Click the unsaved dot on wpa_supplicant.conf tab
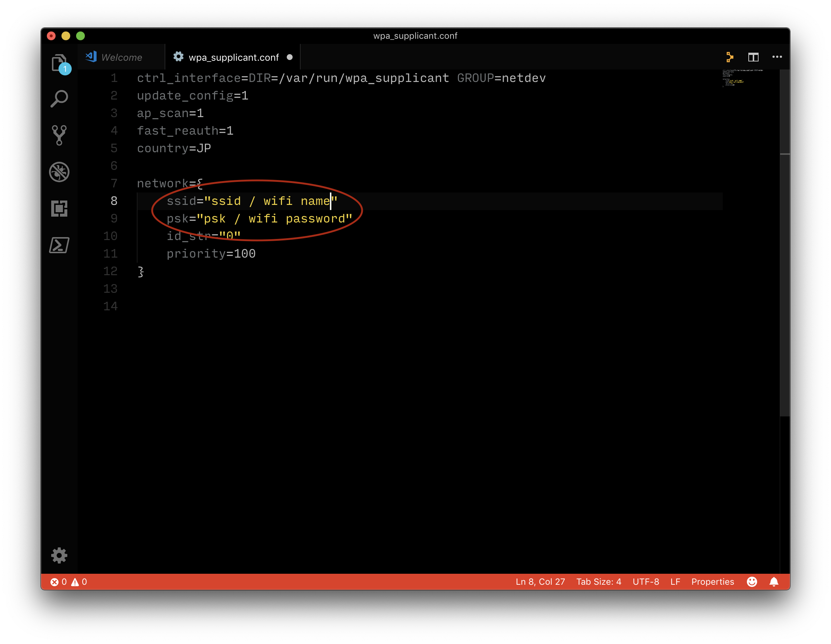Image resolution: width=831 pixels, height=644 pixels. (290, 57)
